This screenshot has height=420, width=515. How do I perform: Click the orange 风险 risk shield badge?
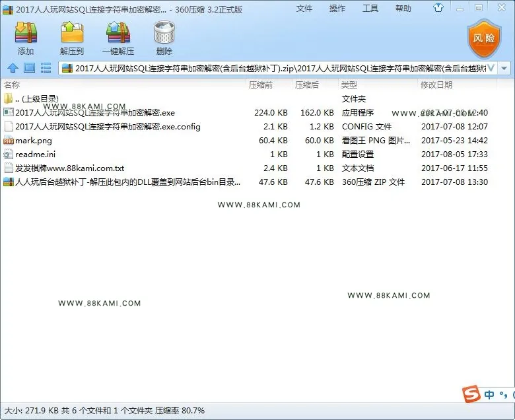point(484,39)
